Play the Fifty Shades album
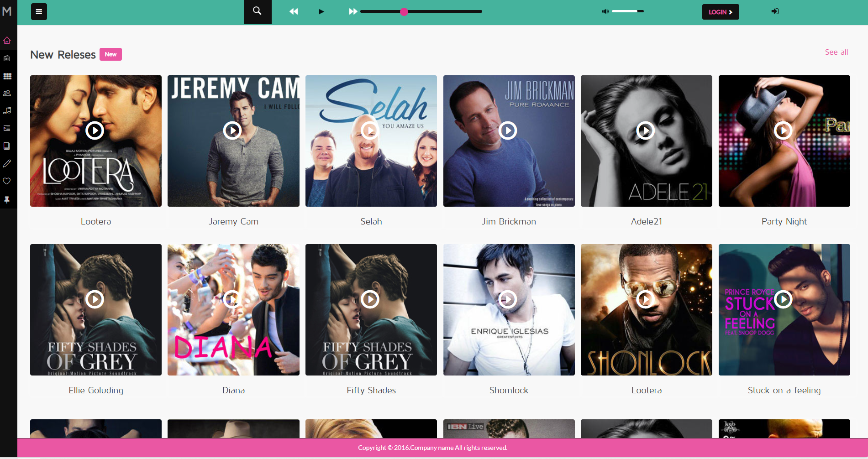Viewport: 868px width, 459px height. 370,299
